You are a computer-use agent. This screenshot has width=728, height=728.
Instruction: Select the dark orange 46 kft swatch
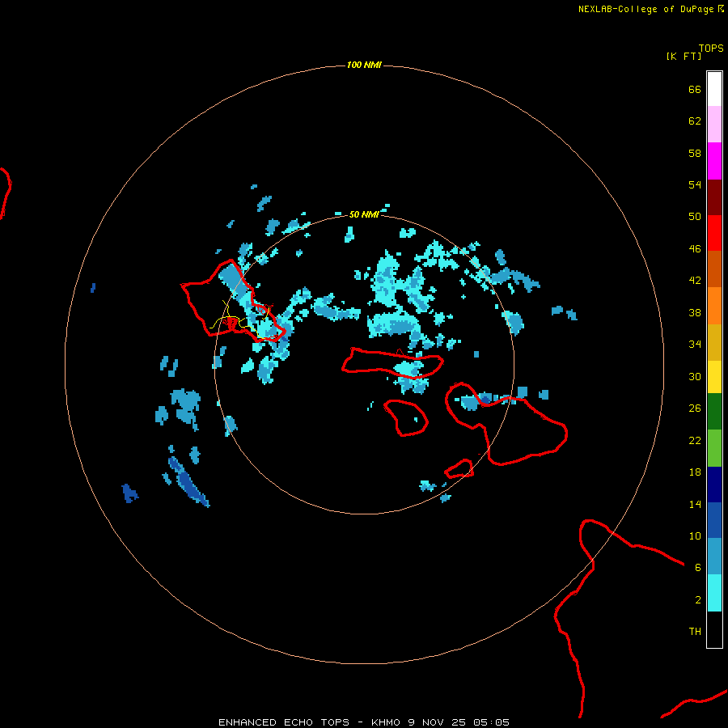coord(714,269)
